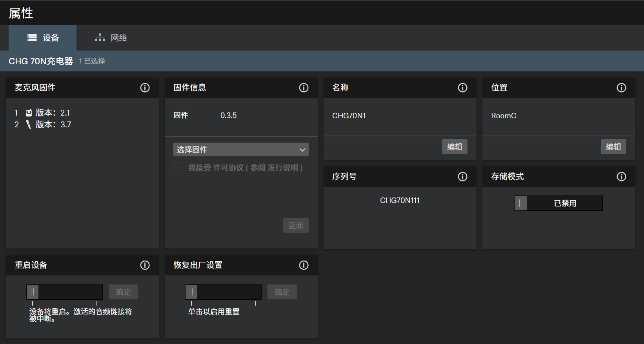Image resolution: width=644 pixels, height=344 pixels.
Task: Click the 重启设备 slider handle
Action: tap(33, 292)
